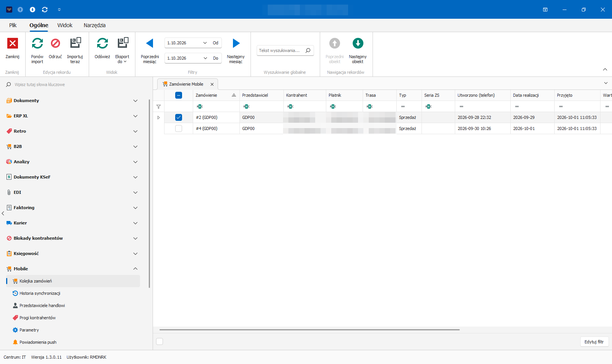Open the Do date dropdown arrow

click(x=205, y=58)
